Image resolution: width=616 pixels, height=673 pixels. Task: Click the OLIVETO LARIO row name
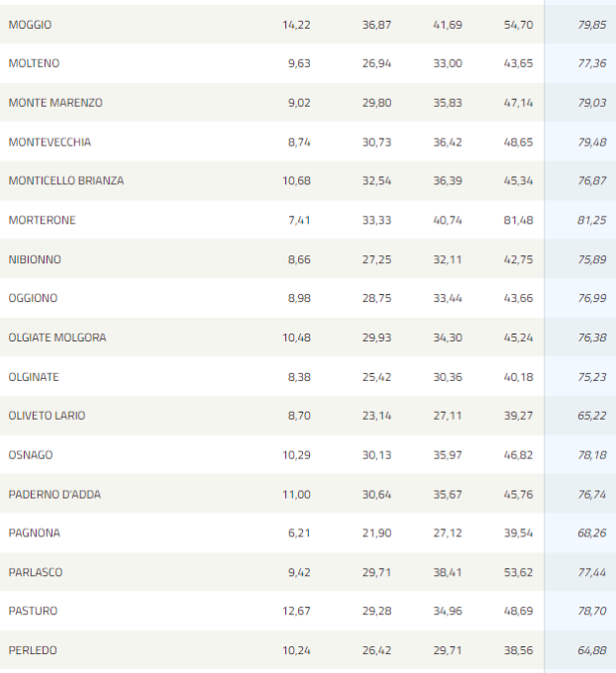point(47,416)
